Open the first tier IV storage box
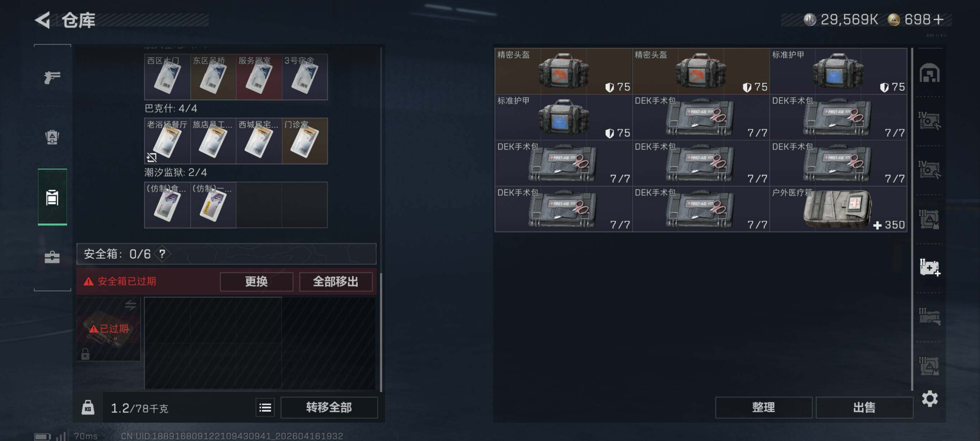The image size is (980, 441). [929, 121]
